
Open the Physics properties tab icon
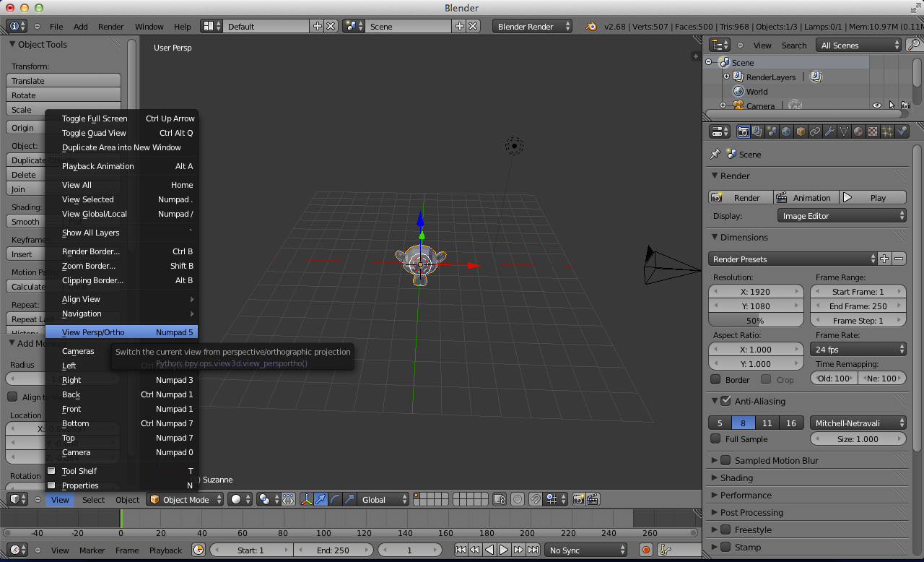point(902,131)
